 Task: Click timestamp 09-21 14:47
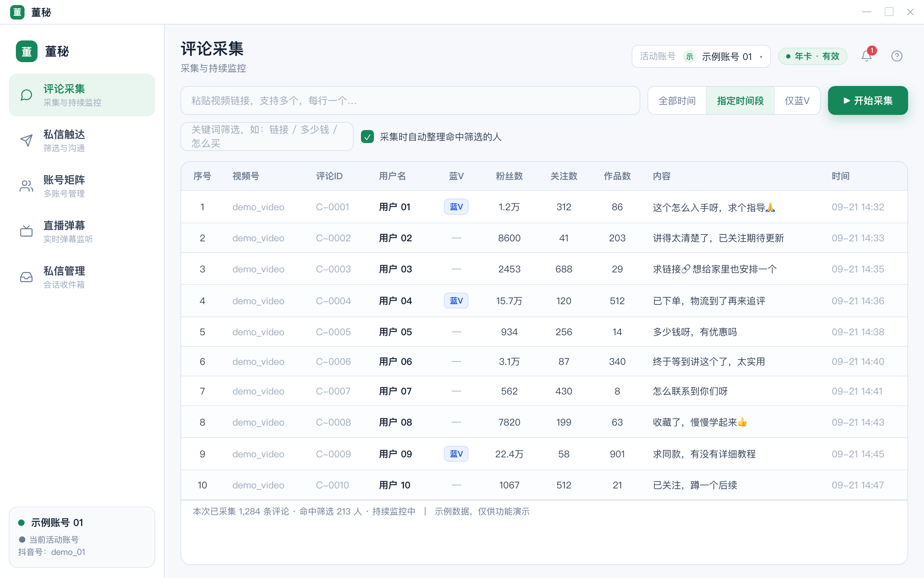858,485
